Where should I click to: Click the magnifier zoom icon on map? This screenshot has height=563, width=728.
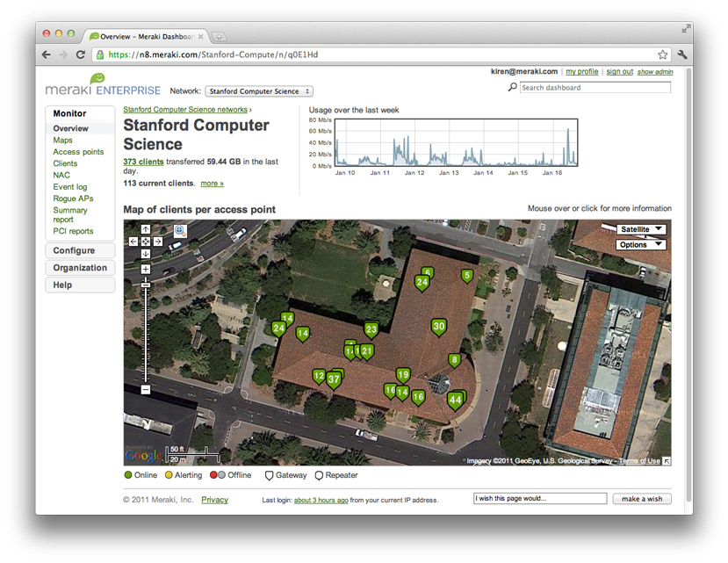pos(179,230)
